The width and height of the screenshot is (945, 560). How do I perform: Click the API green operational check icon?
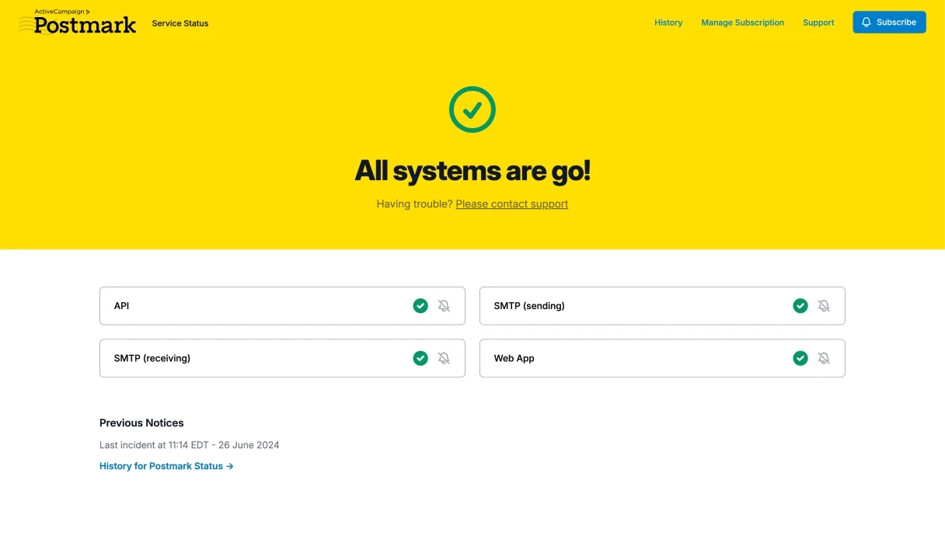tap(420, 306)
